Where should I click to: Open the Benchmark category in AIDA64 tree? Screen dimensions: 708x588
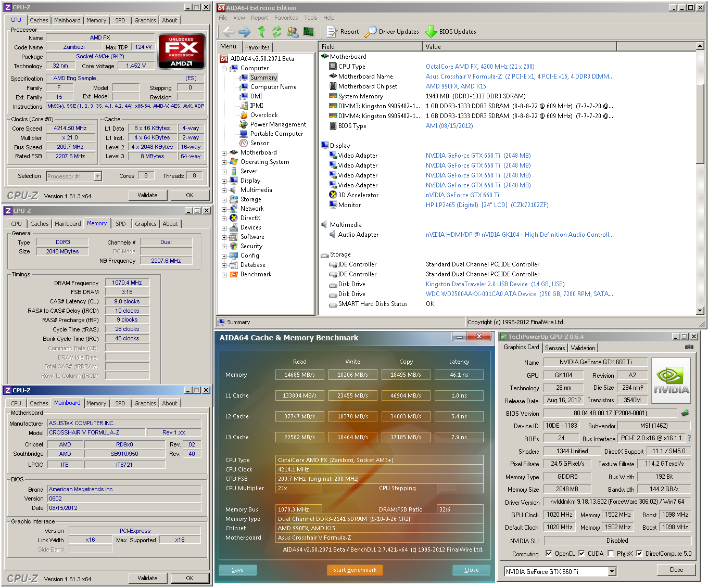click(256, 274)
